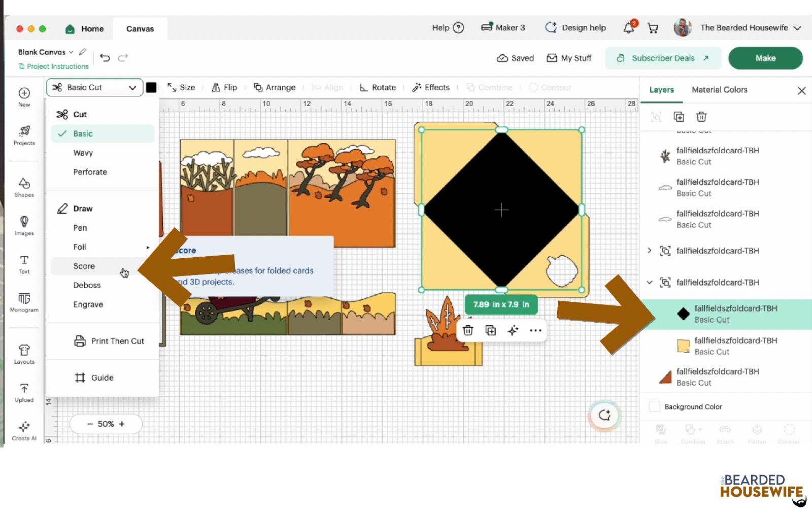Collapse the expanded fallfieldszfoldcard-TBH group

[649, 282]
